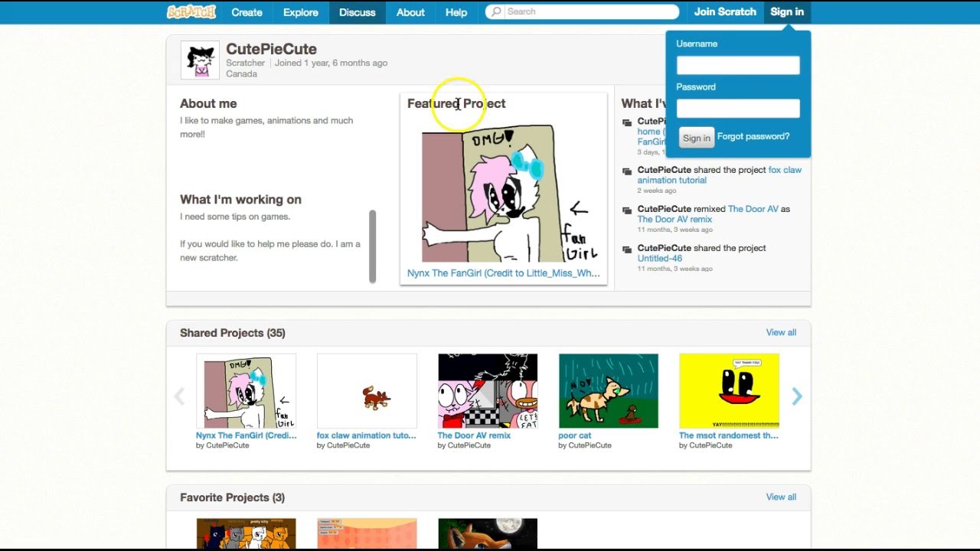
Task: Open Nynx The FanGirl thumbnail in Shared Projects
Action: (x=246, y=390)
